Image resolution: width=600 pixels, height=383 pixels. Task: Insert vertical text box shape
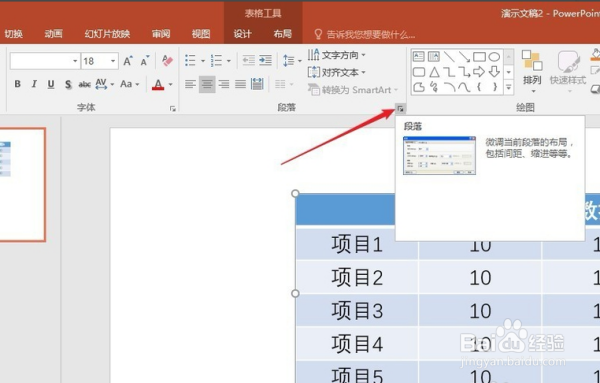tap(434, 57)
